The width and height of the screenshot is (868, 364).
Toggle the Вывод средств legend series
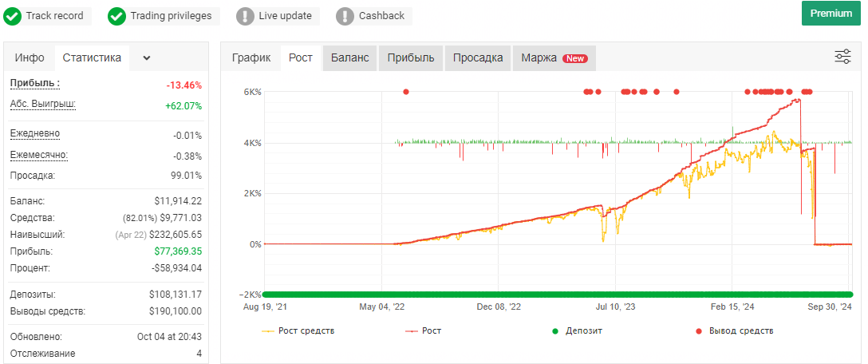point(734,331)
